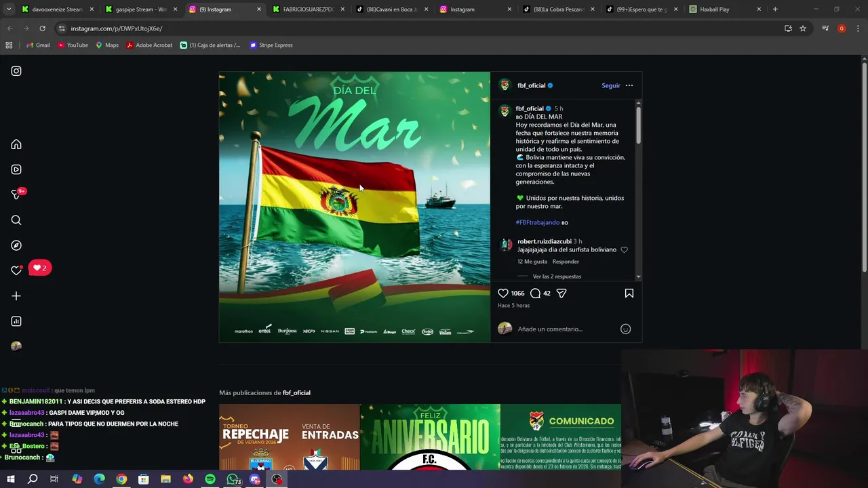Like the fbf_oficial post with the heart
This screenshot has width=868, height=488.
(503, 293)
